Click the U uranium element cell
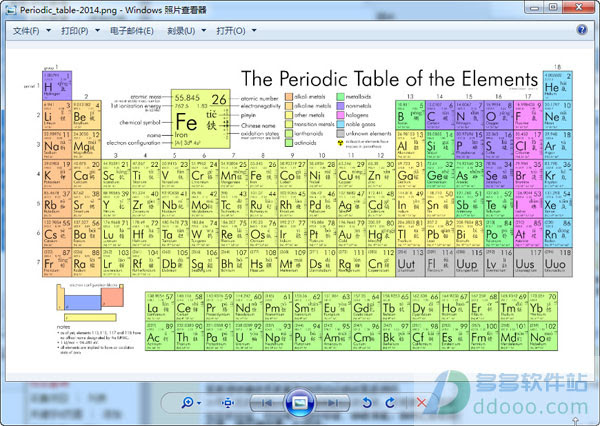Screen dimensions: 600x426 coord(248,336)
